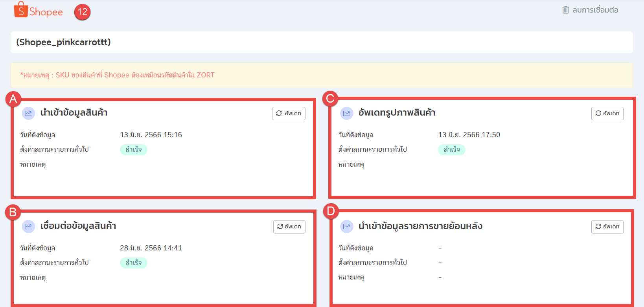Image resolution: width=644 pixels, height=307 pixels.
Task: Click สำเร็จ badge in เชื่อมต่อข้อมูลสินค้า card
Action: 134,263
